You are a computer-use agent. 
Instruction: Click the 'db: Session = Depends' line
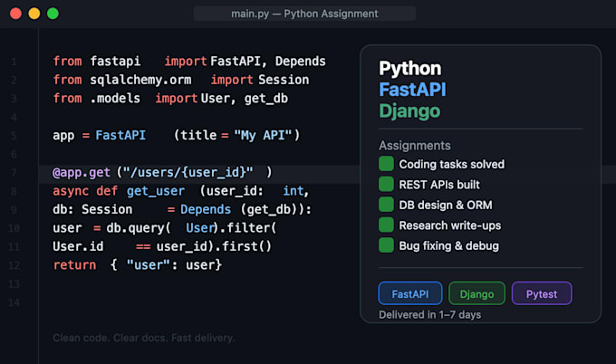pyautogui.click(x=182, y=210)
